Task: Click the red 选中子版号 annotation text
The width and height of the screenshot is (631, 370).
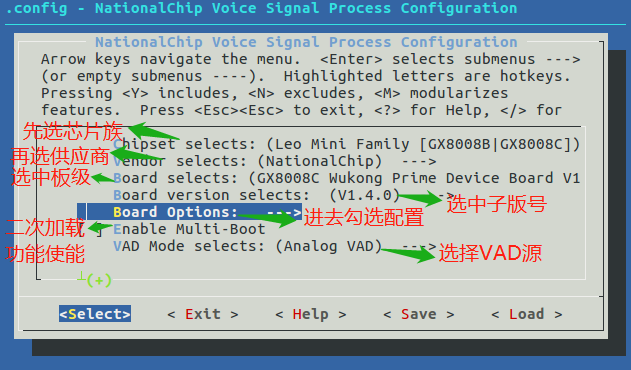Action: [x=497, y=204]
